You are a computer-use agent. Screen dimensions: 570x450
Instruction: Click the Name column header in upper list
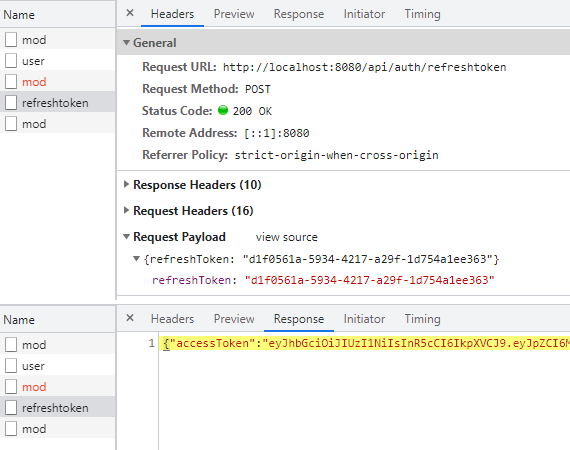[x=19, y=15]
